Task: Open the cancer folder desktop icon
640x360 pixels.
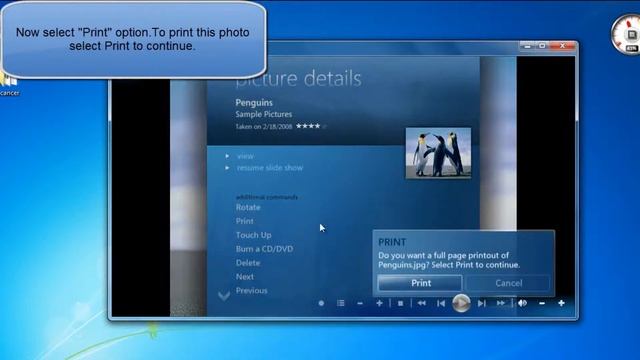Action: [9, 85]
